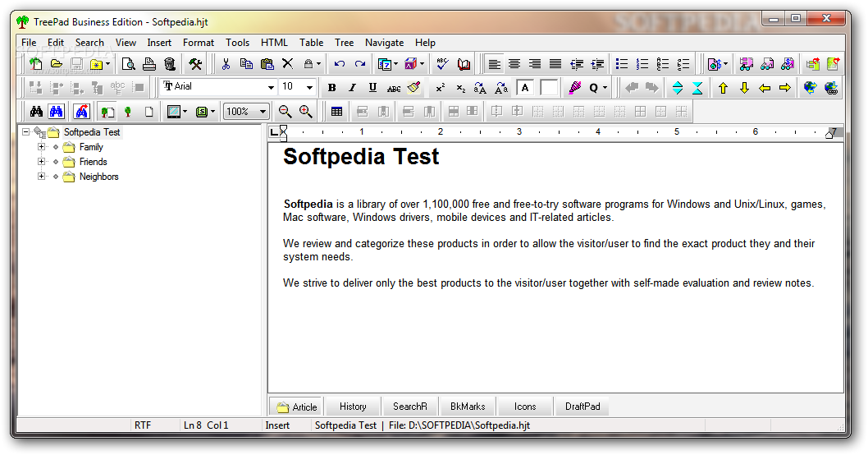Insert a table using the grid icon
Screen dimensions: 868x455
[336, 112]
